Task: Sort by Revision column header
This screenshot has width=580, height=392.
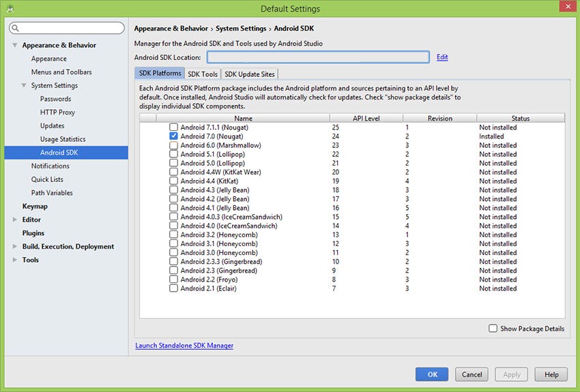Action: [x=440, y=118]
